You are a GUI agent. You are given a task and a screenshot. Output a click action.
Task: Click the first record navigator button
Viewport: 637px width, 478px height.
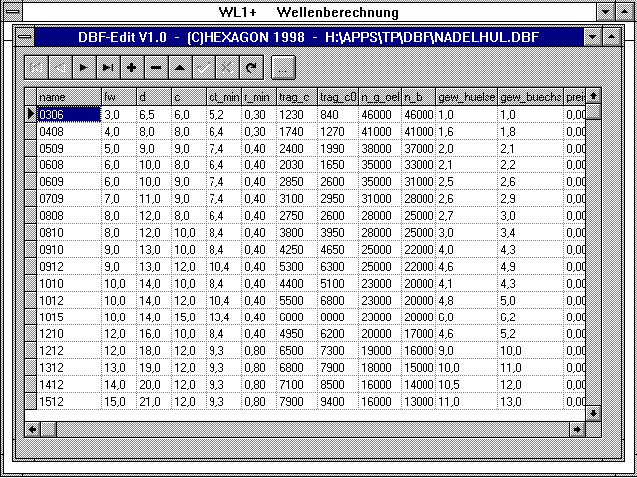(36, 68)
